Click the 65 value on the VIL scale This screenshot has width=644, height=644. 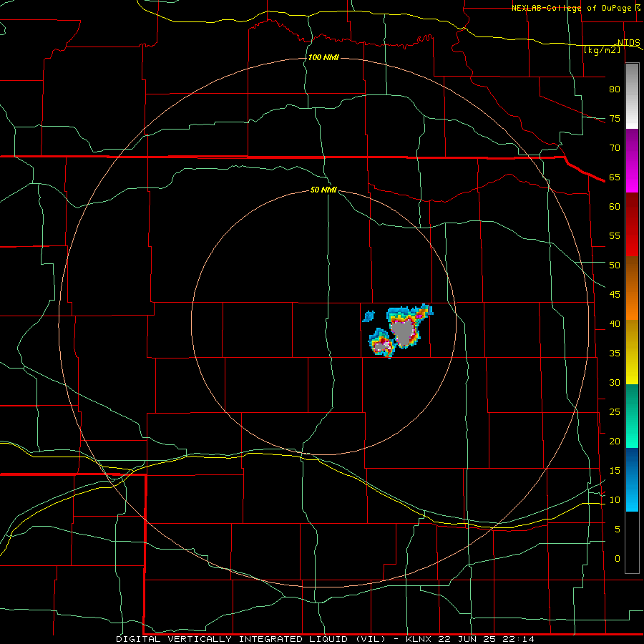tap(615, 177)
